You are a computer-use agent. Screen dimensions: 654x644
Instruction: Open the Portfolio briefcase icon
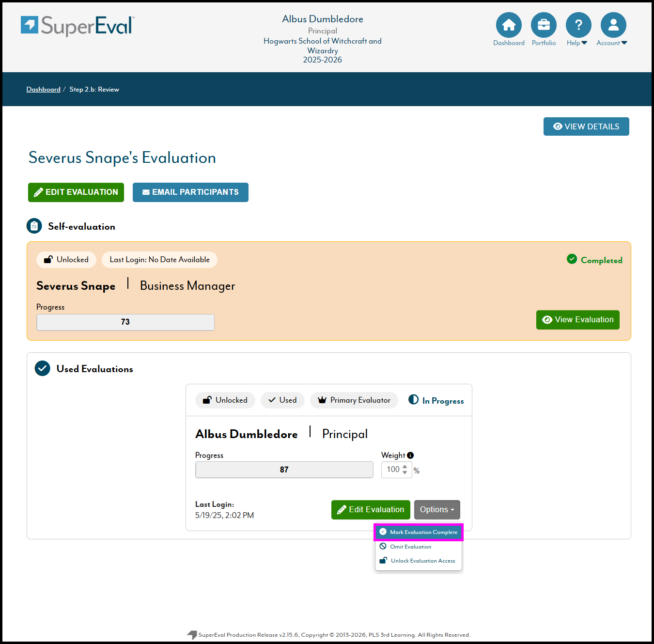pos(544,25)
